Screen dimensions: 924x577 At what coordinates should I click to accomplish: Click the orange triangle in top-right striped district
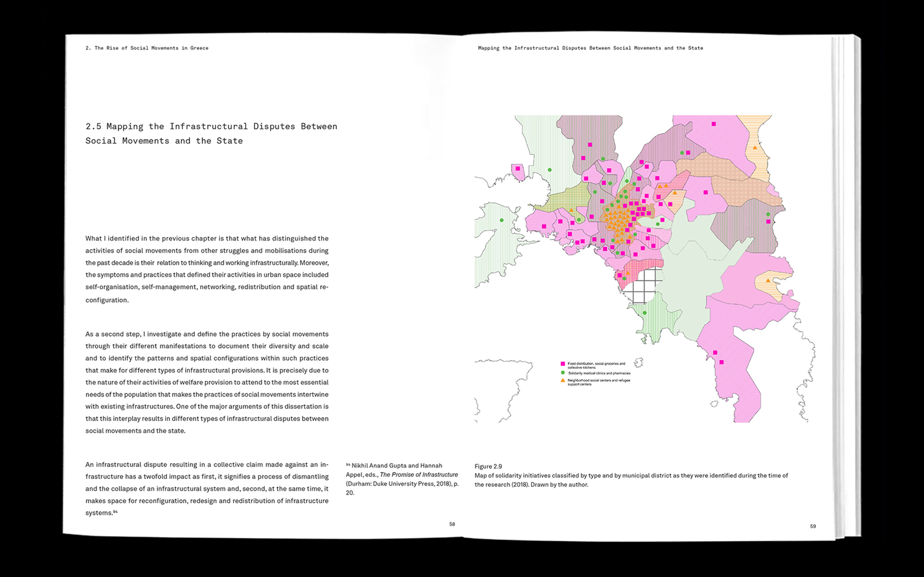pyautogui.click(x=754, y=148)
